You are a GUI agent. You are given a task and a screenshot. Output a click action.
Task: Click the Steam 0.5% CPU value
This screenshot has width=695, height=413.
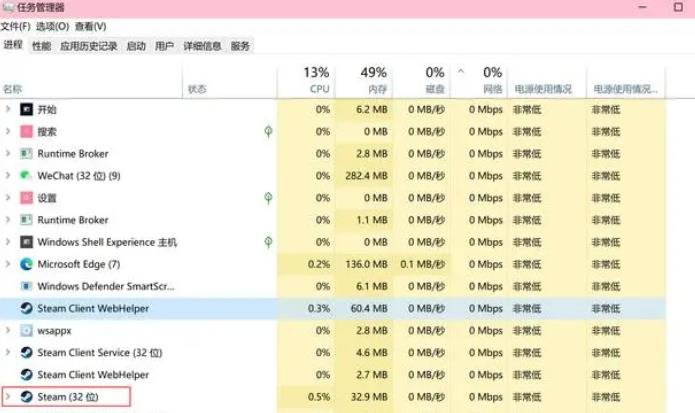pos(319,397)
